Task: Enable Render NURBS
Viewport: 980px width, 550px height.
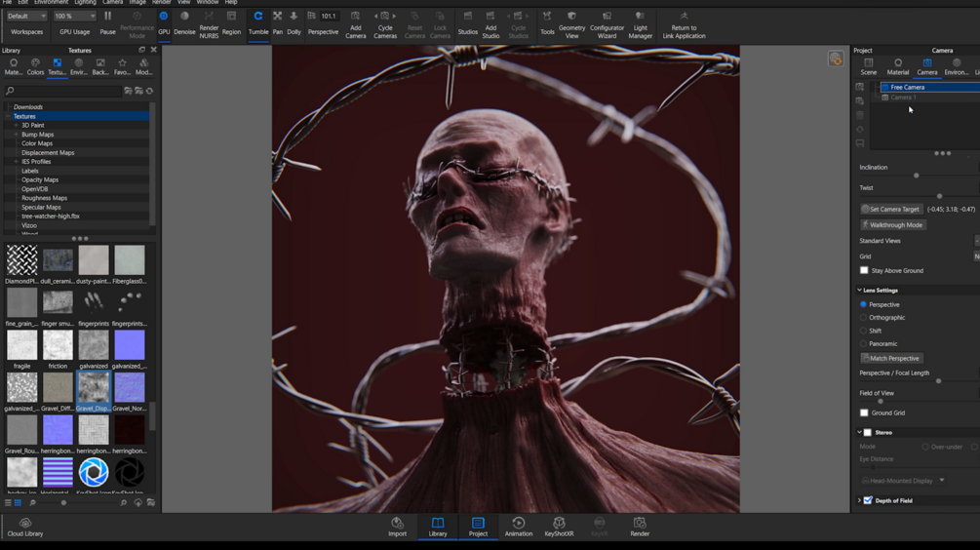Action: tap(209, 25)
